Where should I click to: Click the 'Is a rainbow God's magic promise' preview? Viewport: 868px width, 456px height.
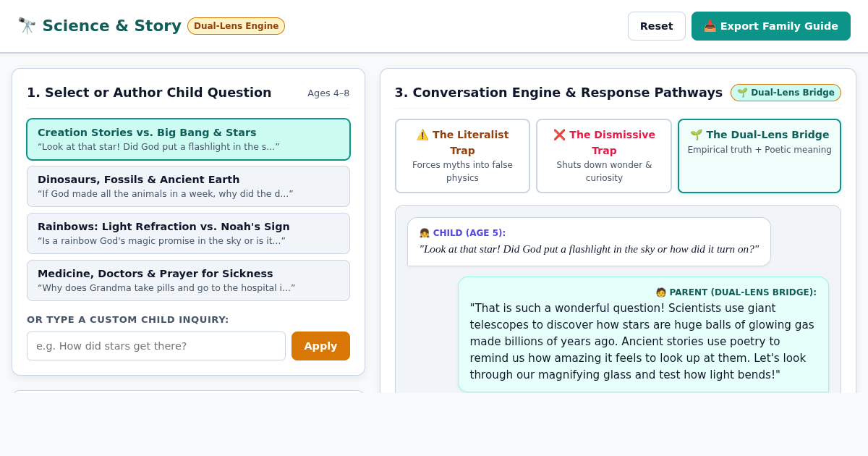(161, 241)
